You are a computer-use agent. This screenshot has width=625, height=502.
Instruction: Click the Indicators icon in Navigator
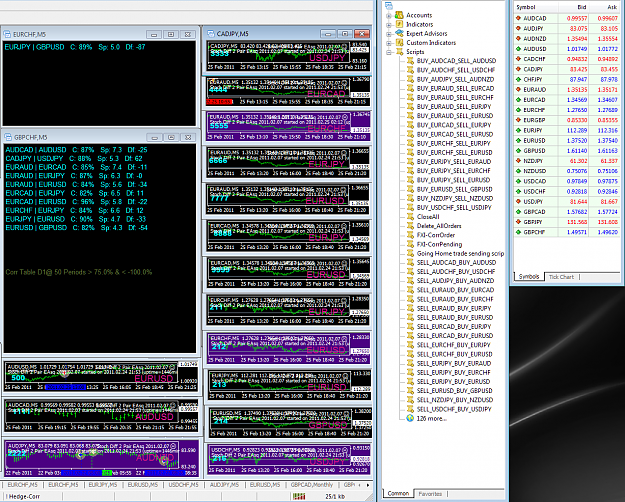(399, 24)
